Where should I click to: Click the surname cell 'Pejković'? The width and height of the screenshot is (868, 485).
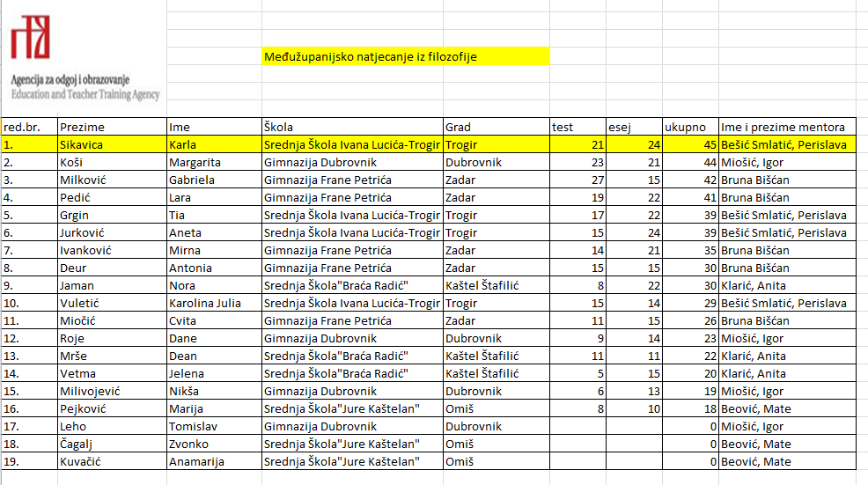(x=112, y=408)
